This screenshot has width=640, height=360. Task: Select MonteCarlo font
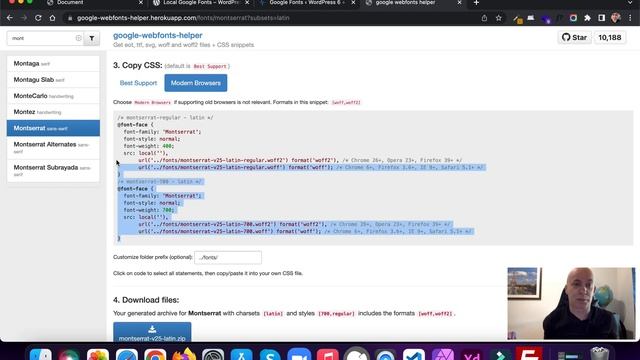coord(53,96)
